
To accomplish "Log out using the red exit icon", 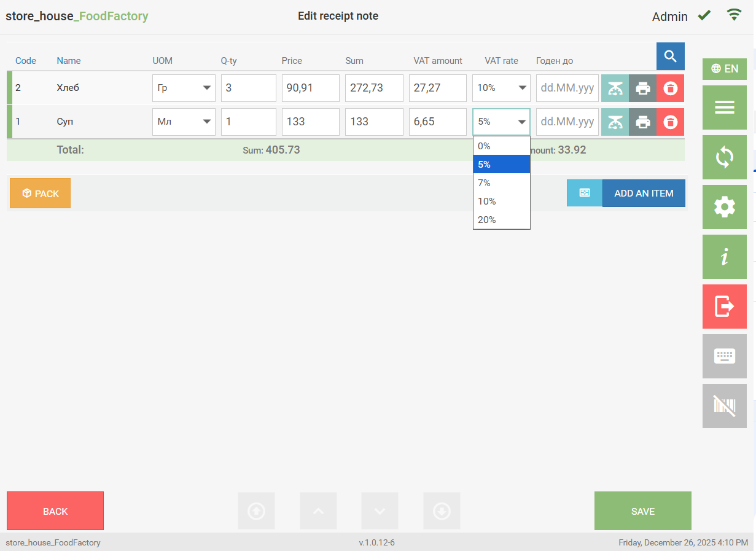I will pyautogui.click(x=724, y=306).
